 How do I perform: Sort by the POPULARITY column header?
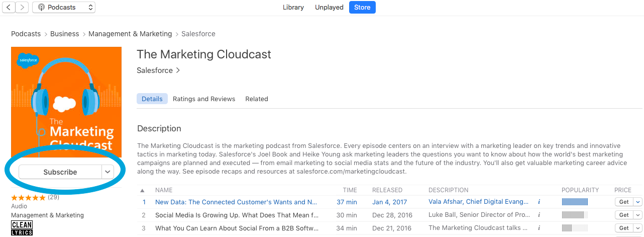click(x=580, y=190)
